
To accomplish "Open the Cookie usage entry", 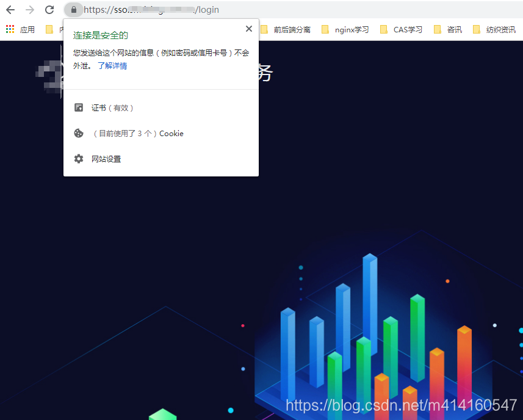I will pos(161,134).
